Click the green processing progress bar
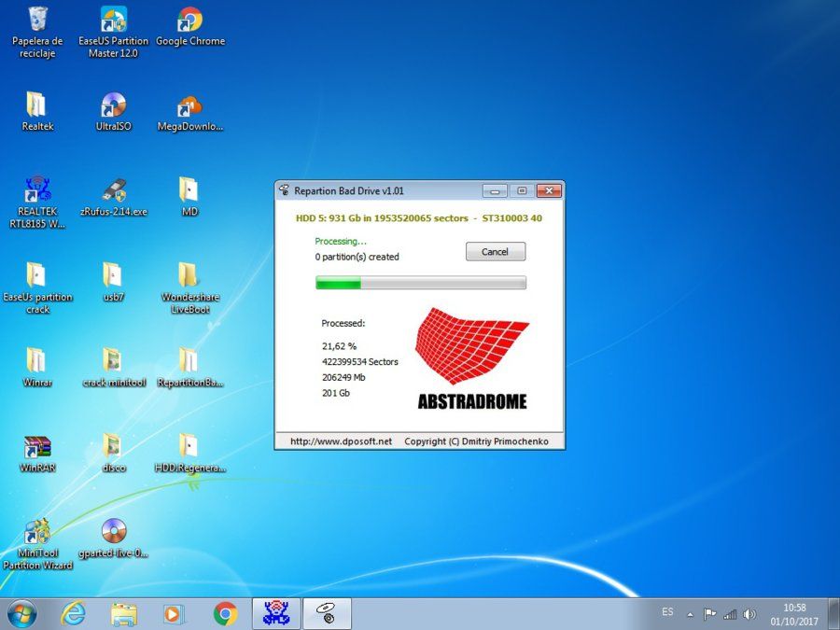This screenshot has height=630, width=840. click(x=421, y=282)
